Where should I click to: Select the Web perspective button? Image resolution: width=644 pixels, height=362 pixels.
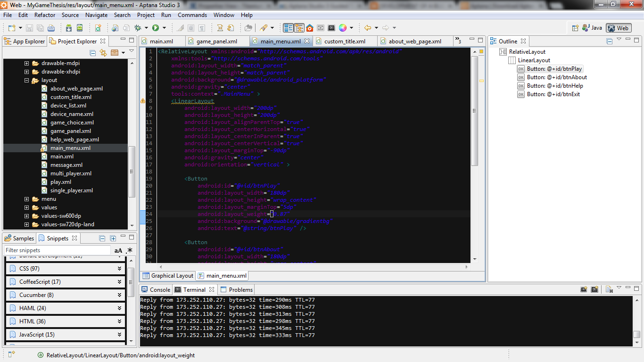[619, 28]
